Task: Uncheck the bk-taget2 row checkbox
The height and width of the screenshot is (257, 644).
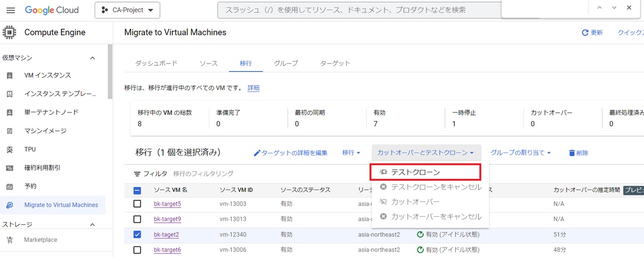Action: click(137, 235)
